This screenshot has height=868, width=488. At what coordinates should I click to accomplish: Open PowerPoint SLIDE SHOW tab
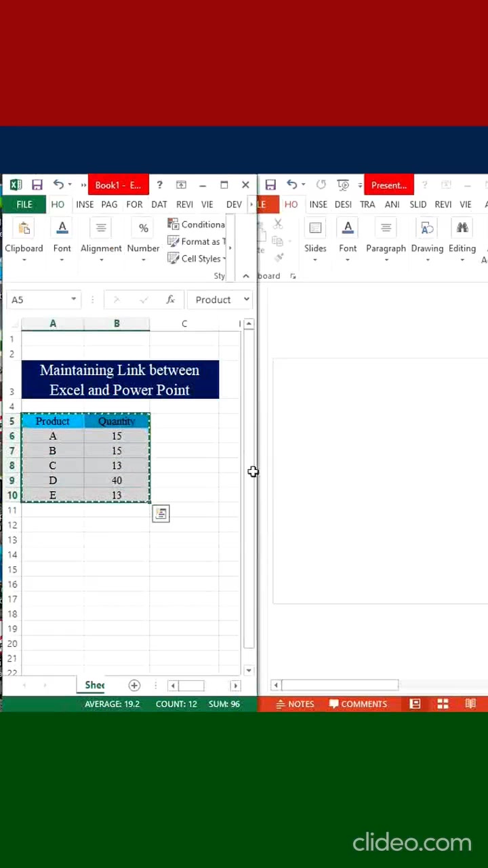tap(418, 204)
